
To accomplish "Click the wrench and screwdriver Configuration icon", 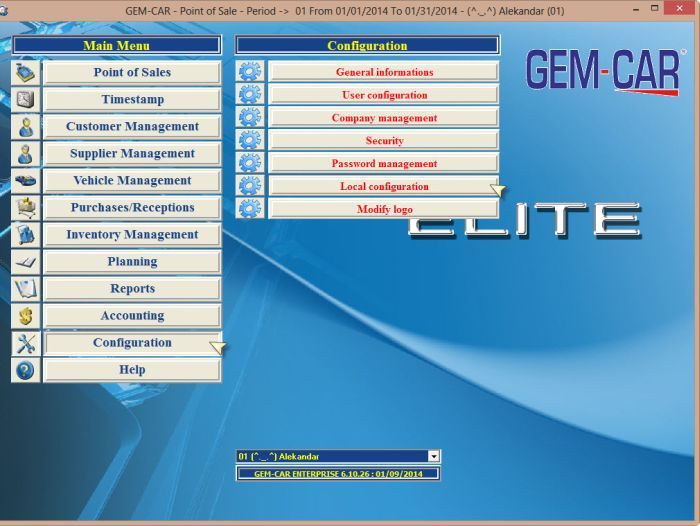I will tap(26, 343).
